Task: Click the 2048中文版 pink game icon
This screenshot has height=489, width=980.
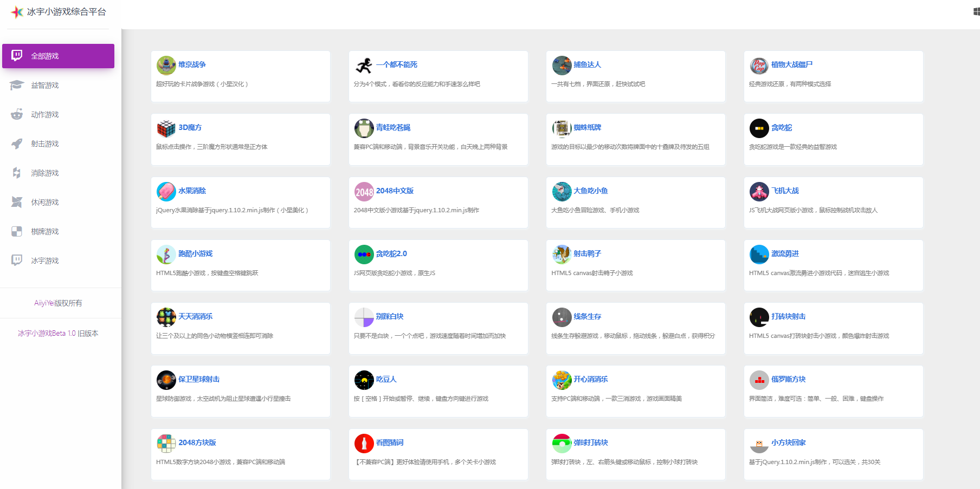Action: 364,191
